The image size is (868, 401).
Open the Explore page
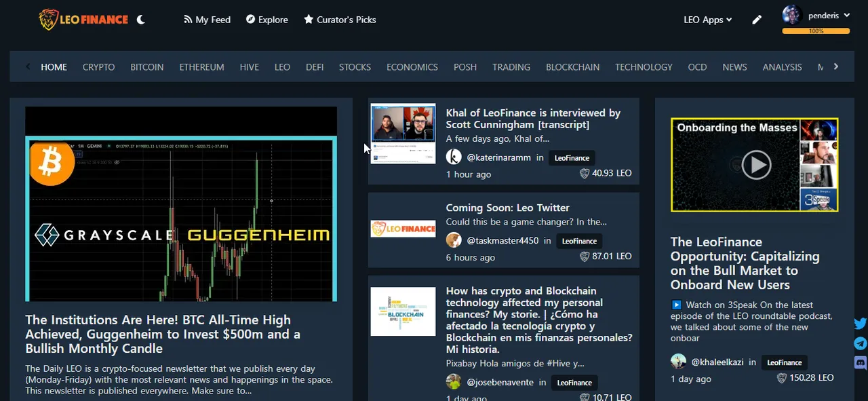tap(267, 20)
